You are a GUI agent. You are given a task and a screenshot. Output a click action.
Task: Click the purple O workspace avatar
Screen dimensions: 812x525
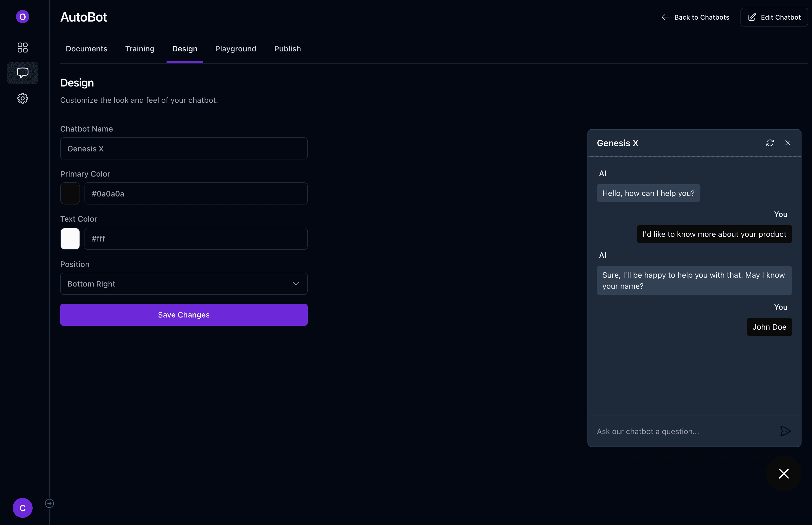(x=22, y=16)
